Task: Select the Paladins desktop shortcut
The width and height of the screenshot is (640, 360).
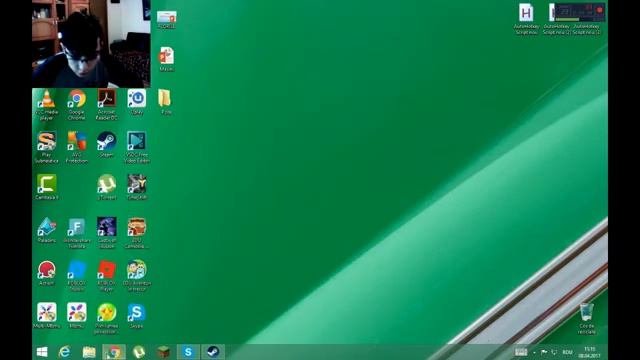Action: pyautogui.click(x=47, y=230)
